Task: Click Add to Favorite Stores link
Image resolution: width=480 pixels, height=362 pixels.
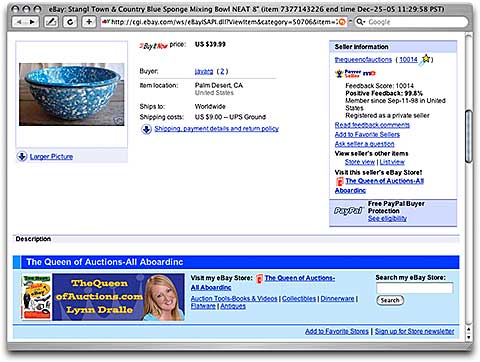Action: pos(337,331)
